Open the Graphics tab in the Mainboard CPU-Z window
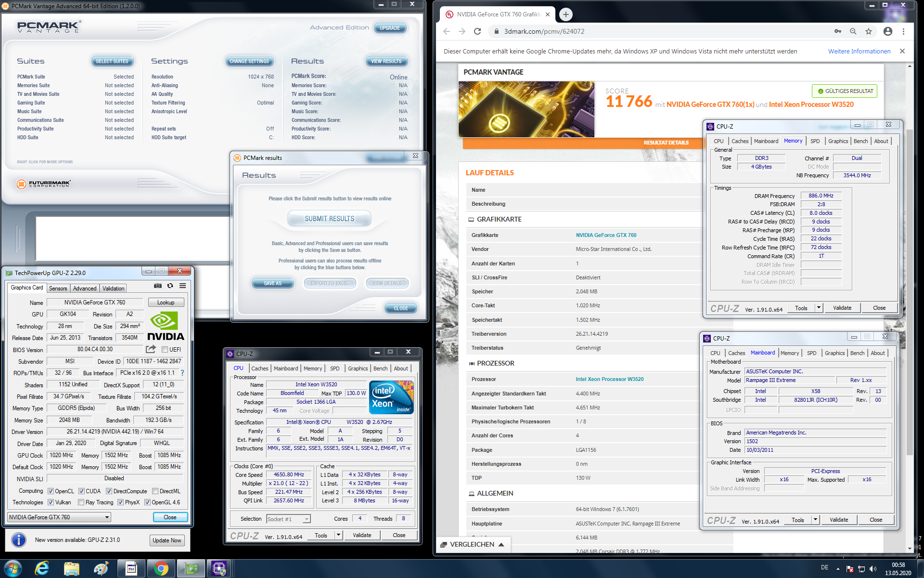The height and width of the screenshot is (578, 924). pos(834,353)
